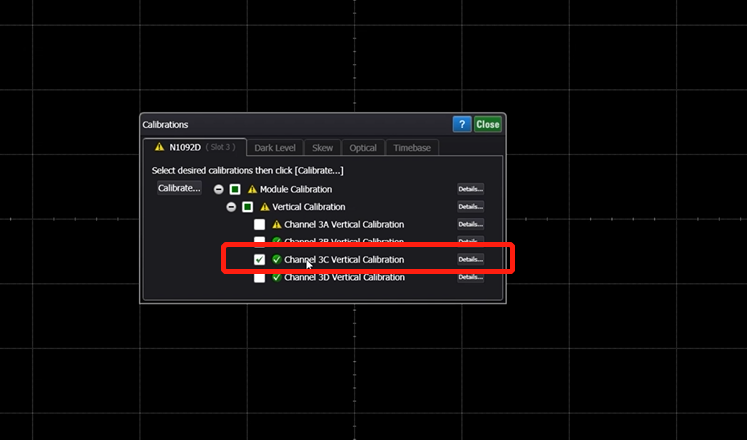This screenshot has height=440, width=747.
Task: Open the Optical tab
Action: pos(363,148)
